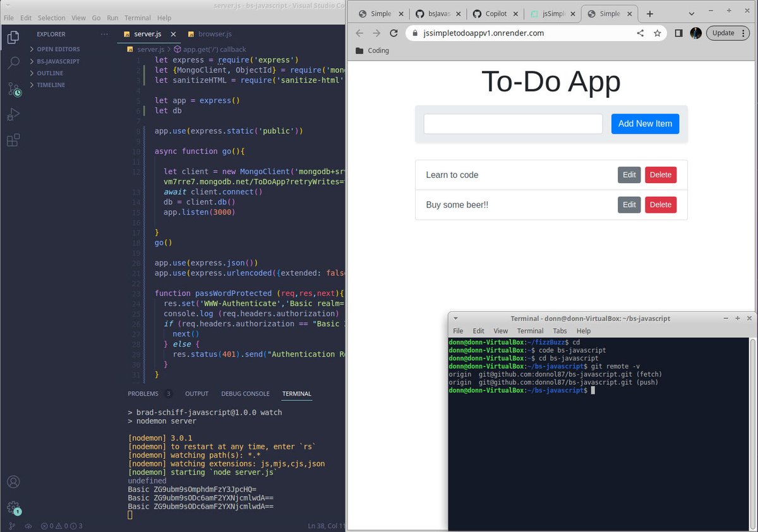758x532 pixels.
Task: Open the Chrome profile avatar
Action: pyautogui.click(x=695, y=33)
